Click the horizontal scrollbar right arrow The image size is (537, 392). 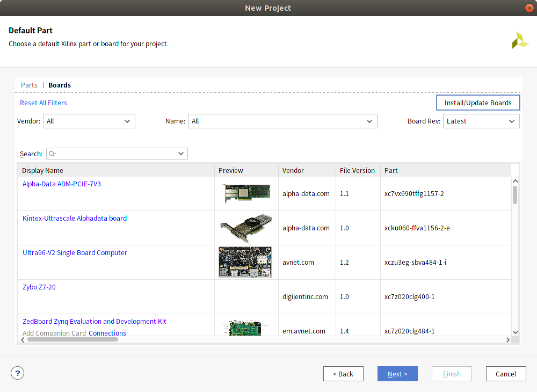(508, 339)
